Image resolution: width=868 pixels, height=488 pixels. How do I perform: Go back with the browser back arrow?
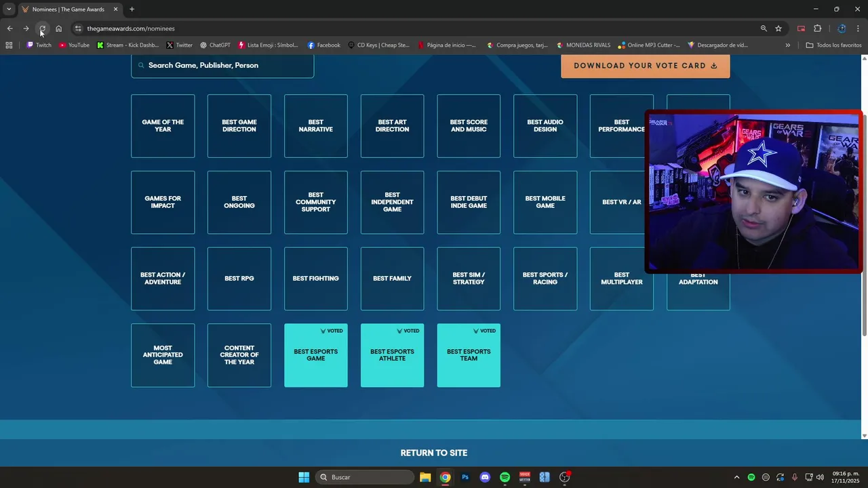coord(9,28)
